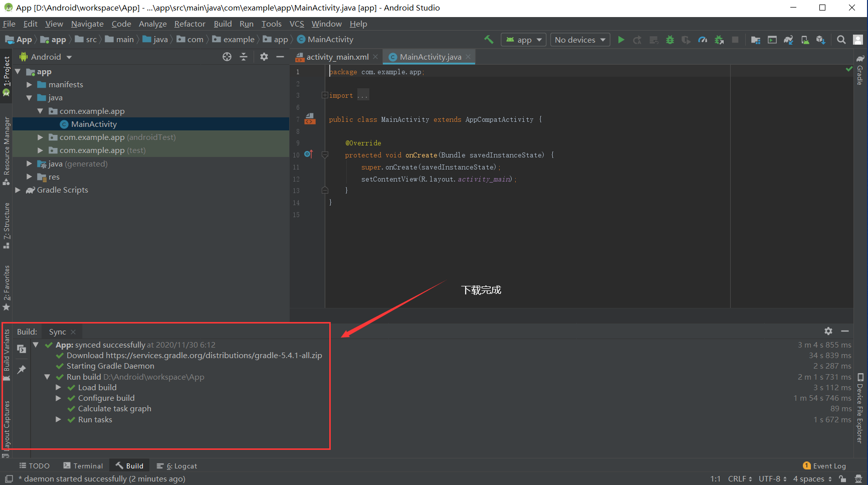Click the override gutter icon on line 10

click(x=308, y=154)
